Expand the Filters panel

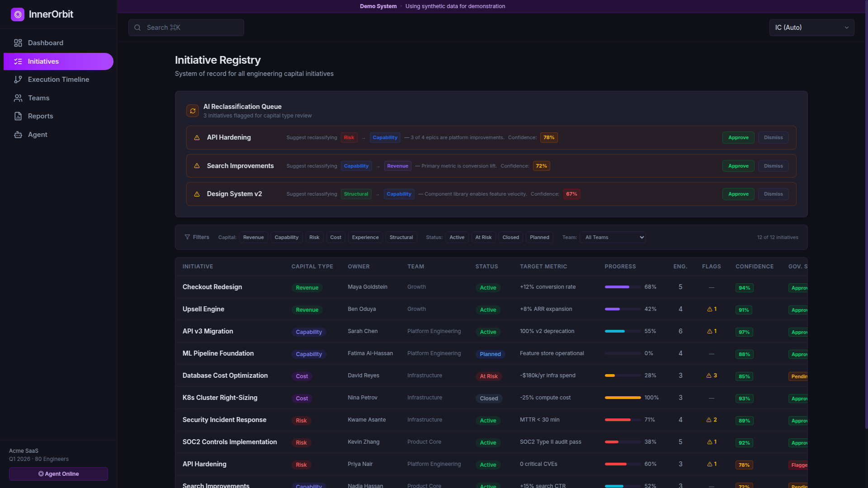tap(197, 237)
